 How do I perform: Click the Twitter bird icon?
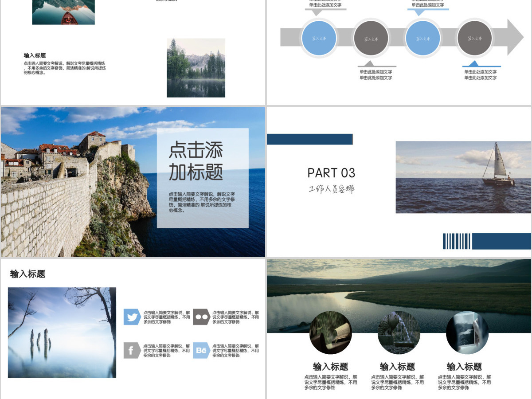(132, 317)
